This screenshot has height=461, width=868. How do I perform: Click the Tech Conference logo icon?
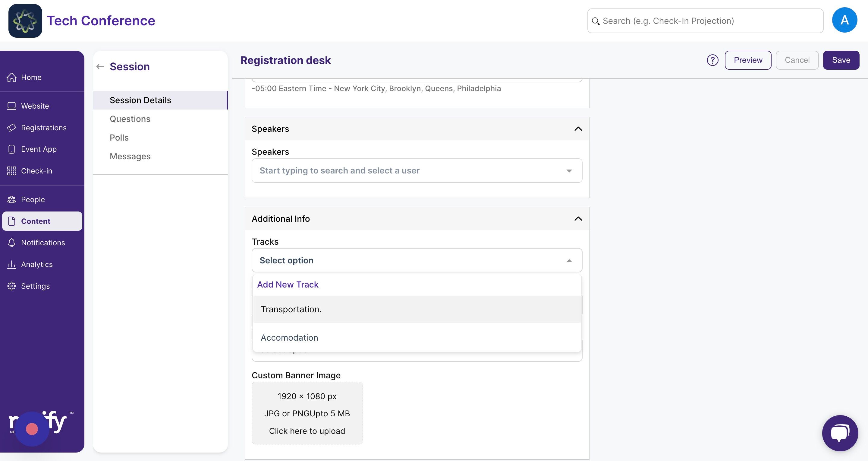25,21
